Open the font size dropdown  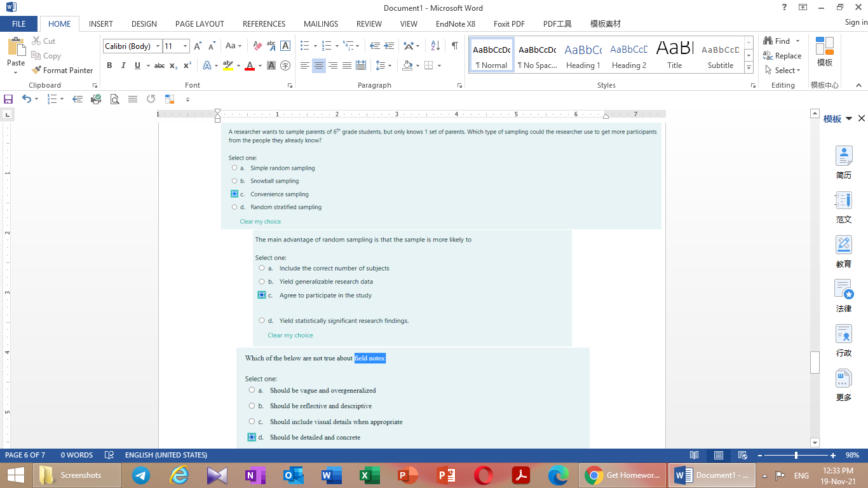click(x=185, y=46)
